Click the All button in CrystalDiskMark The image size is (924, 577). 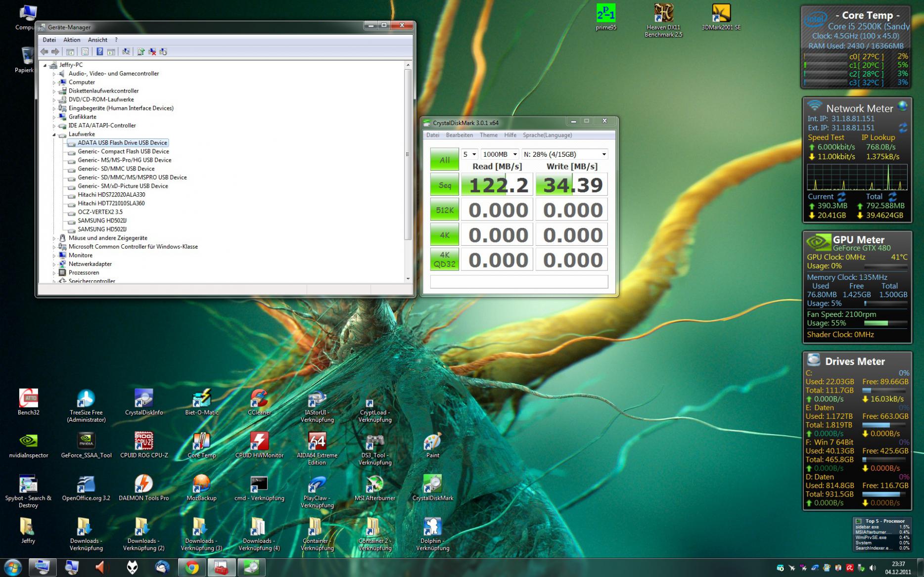[x=445, y=160]
